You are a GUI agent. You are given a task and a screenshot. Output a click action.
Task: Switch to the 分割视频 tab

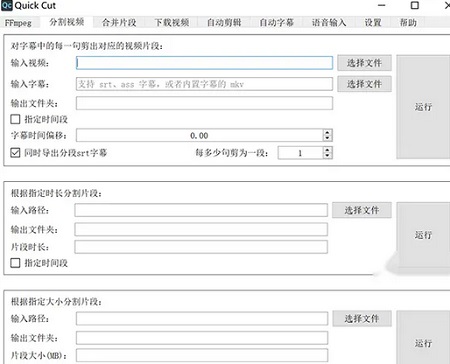(x=67, y=22)
